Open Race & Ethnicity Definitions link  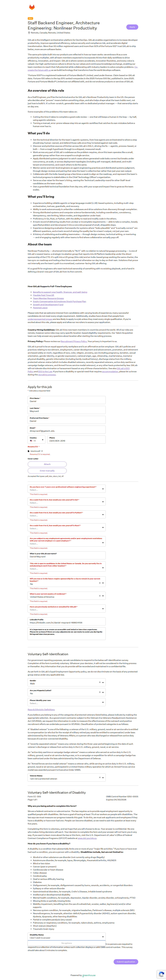[41, 710]
